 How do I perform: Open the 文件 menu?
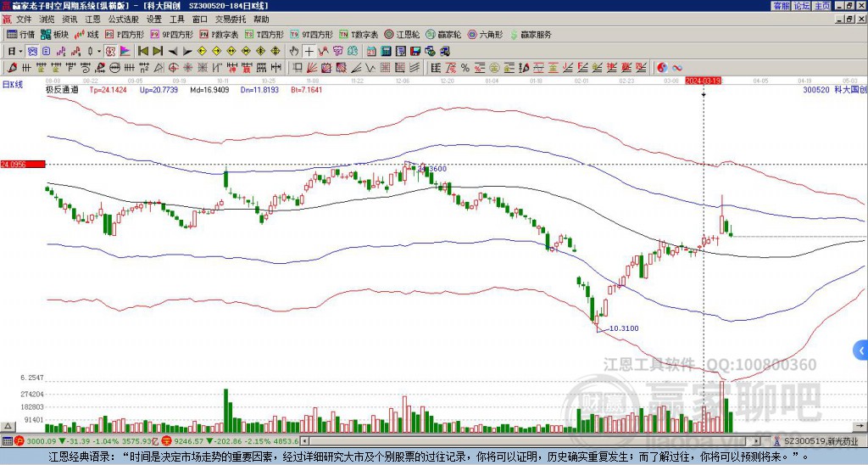click(24, 20)
